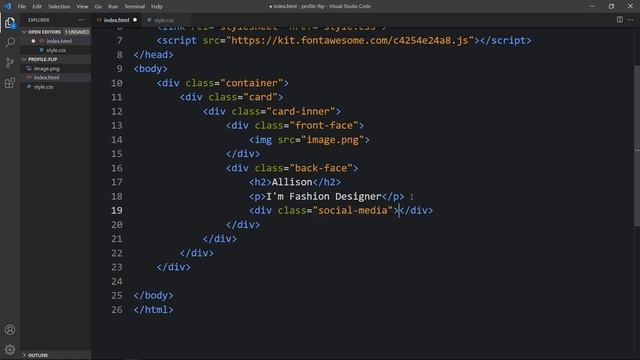Open the File menu

click(x=22, y=7)
